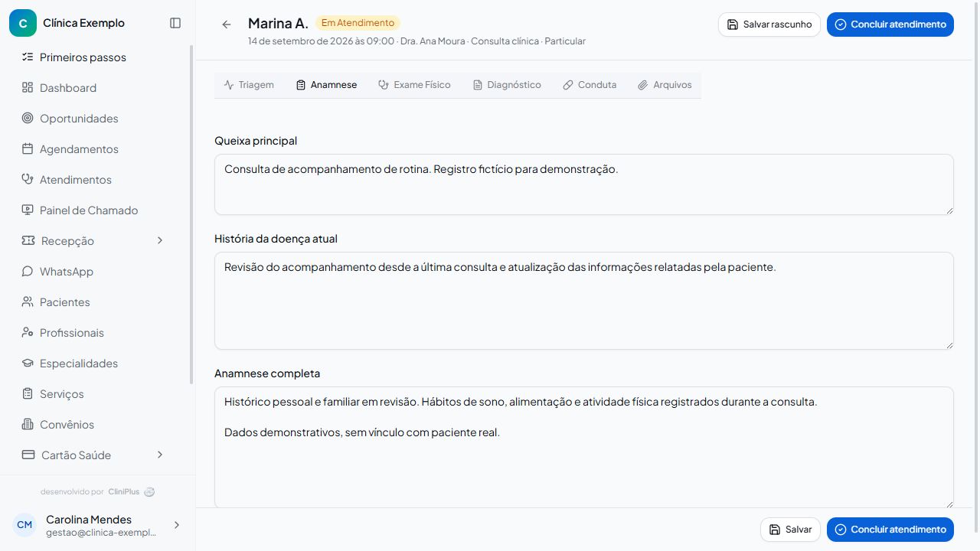Click the Em Atendimento status badge
The height and width of the screenshot is (551, 980).
[358, 23]
